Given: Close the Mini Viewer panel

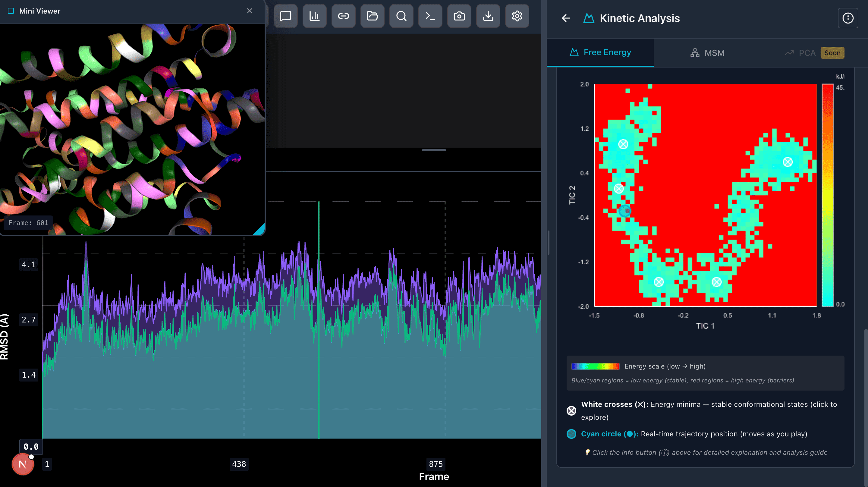Looking at the screenshot, I should click(x=249, y=11).
